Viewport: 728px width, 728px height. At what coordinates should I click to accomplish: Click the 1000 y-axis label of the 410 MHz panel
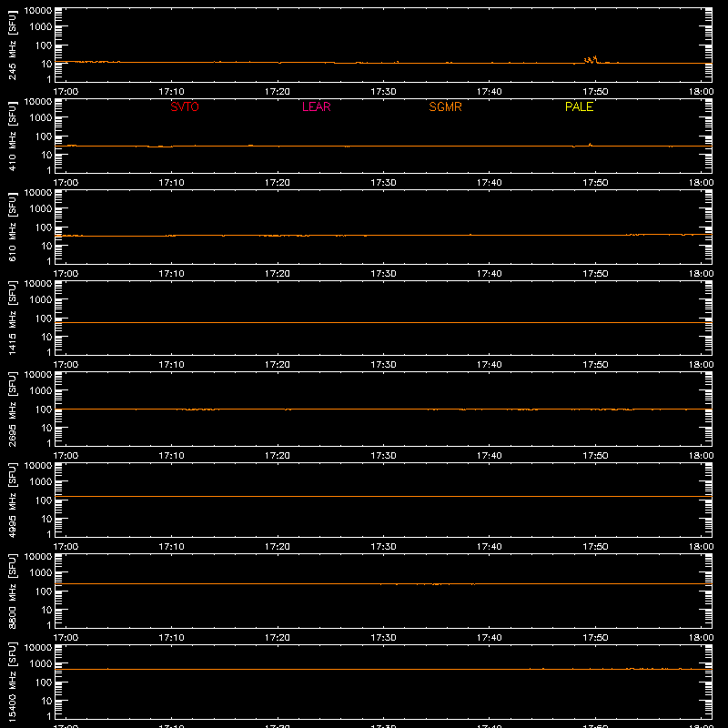(x=40, y=117)
